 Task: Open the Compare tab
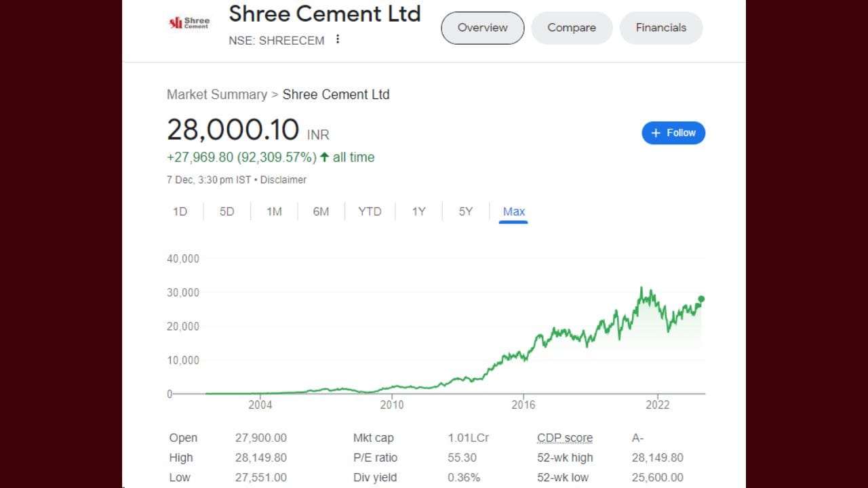click(571, 28)
